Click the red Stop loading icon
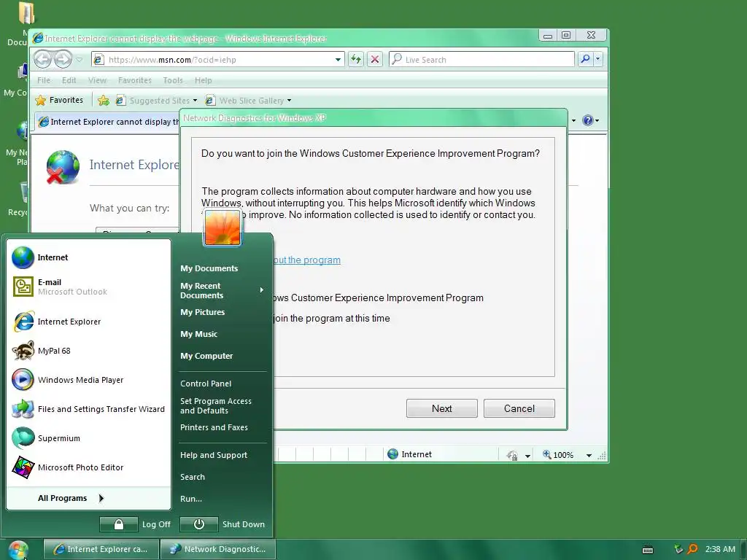Screen dimensions: 747x560 375,60
